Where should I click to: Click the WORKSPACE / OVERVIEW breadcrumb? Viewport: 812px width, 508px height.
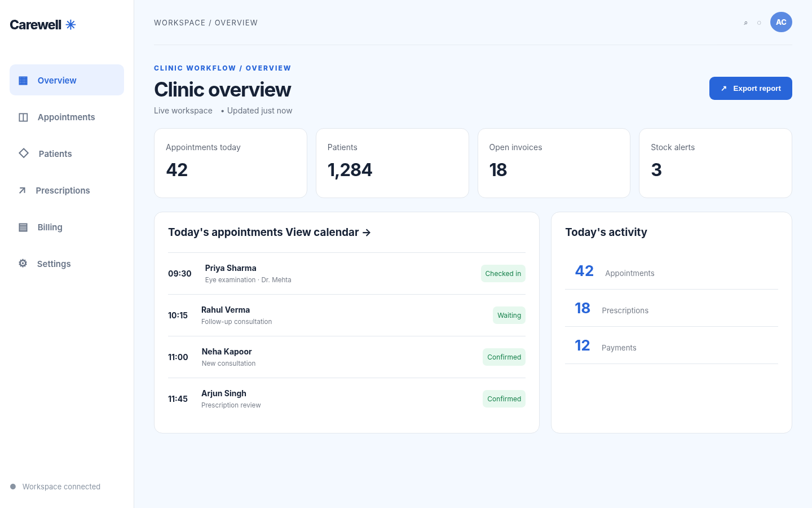pyautogui.click(x=206, y=23)
